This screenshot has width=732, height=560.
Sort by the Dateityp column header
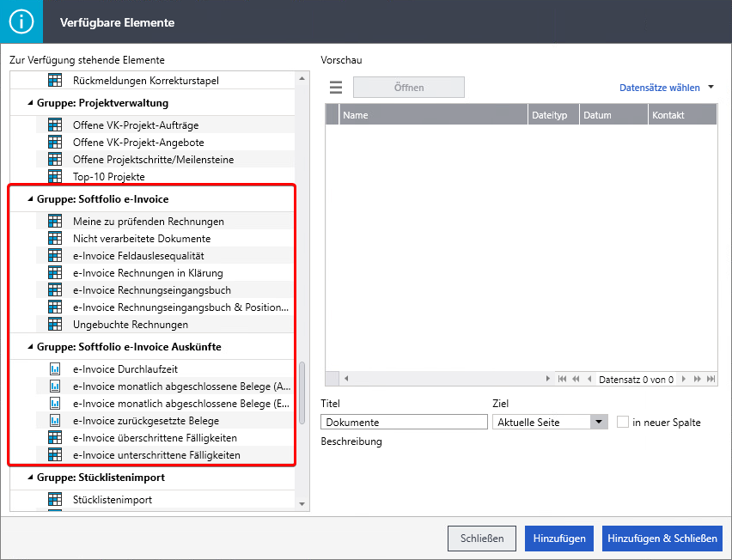pos(550,115)
